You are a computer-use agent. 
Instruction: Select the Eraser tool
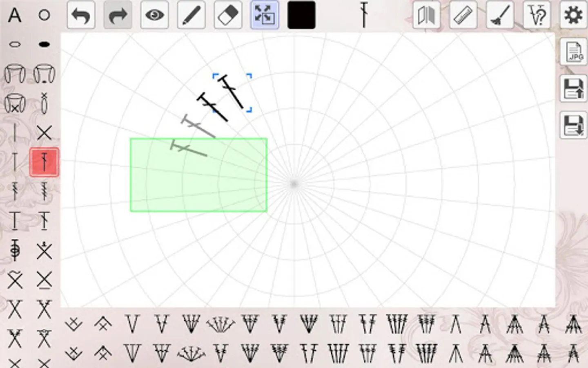(228, 15)
